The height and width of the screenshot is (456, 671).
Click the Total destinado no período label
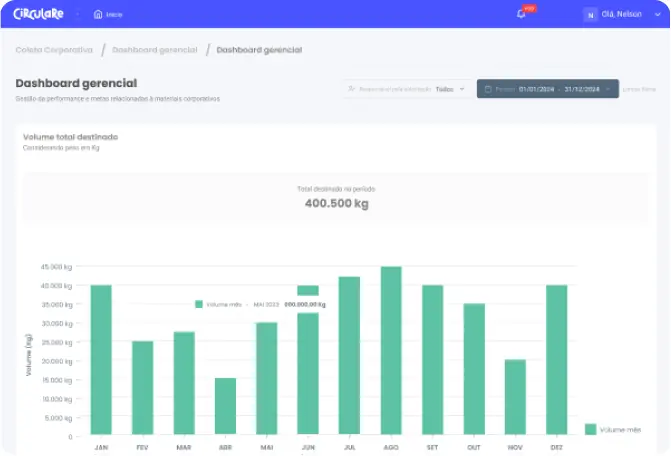[x=336, y=189]
